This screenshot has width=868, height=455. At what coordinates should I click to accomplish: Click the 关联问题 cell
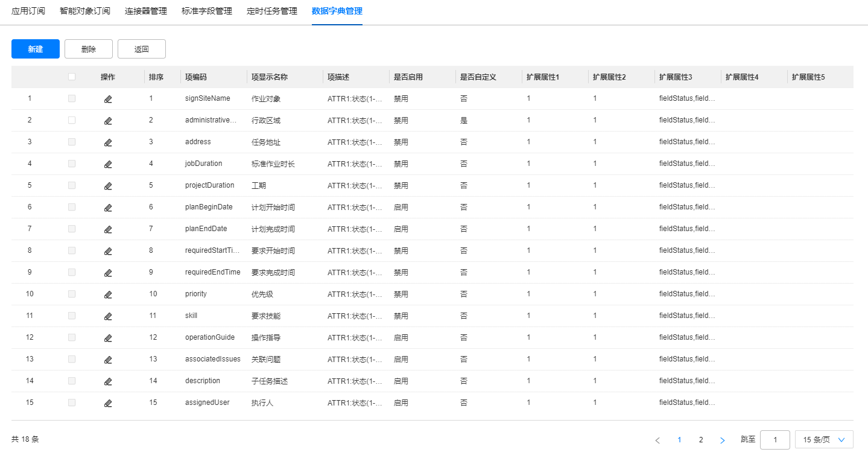pyautogui.click(x=266, y=360)
